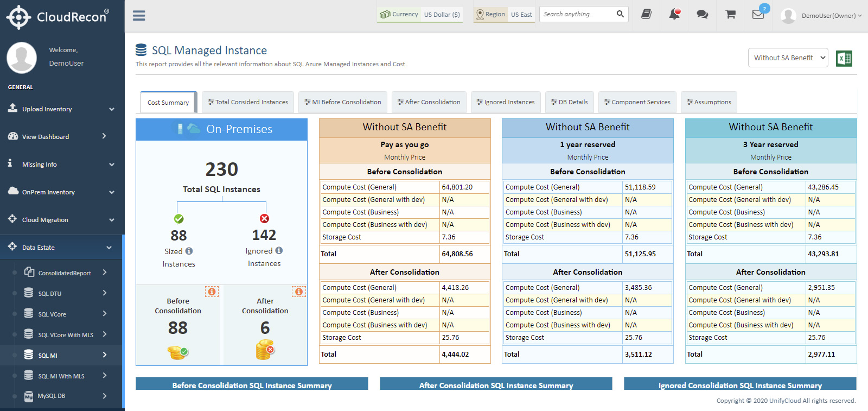Screen dimensions: 868x411
Task: Click the Upload Inventory cloud icon
Action: point(12,108)
